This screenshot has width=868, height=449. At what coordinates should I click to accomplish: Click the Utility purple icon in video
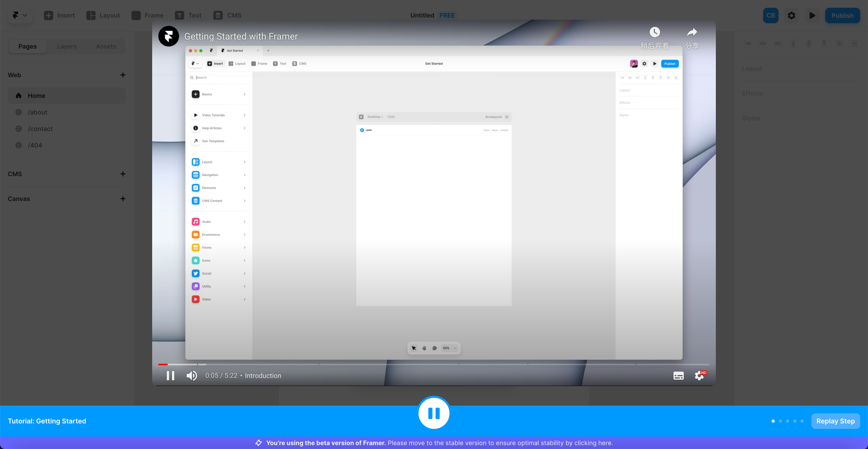click(x=196, y=286)
